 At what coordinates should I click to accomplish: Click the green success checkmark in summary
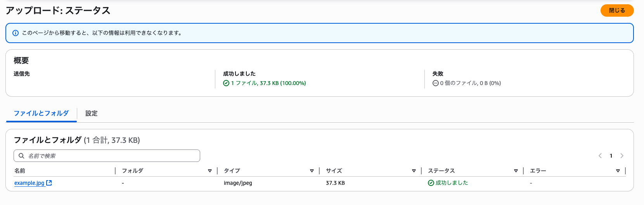(226, 83)
